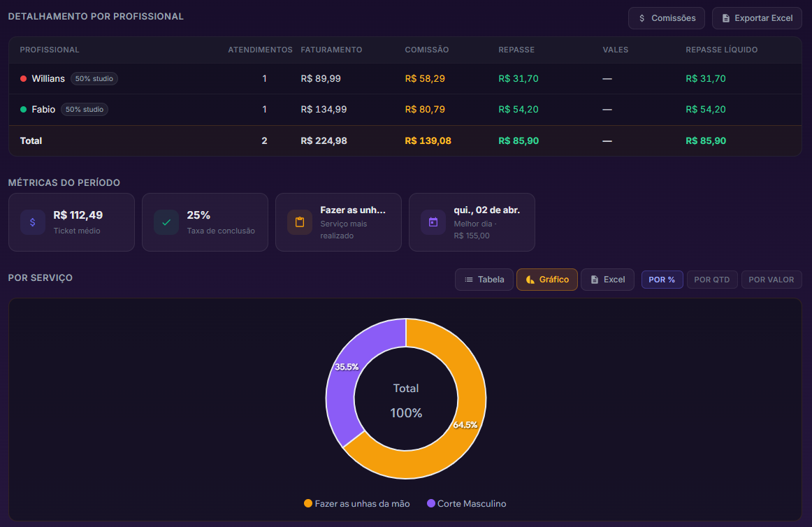The width and height of the screenshot is (812, 527).
Task: Click the pie chart icon on Gráfico button
Action: 530,280
